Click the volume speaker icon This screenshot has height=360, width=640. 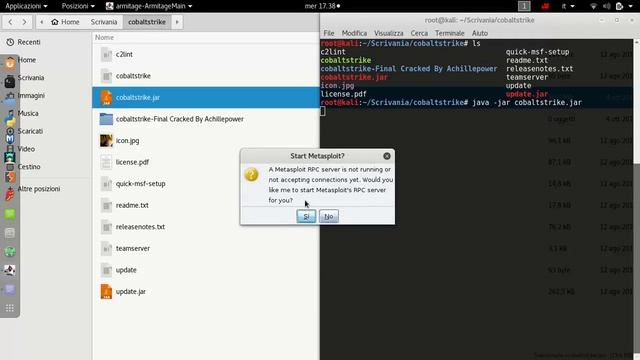(607, 6)
